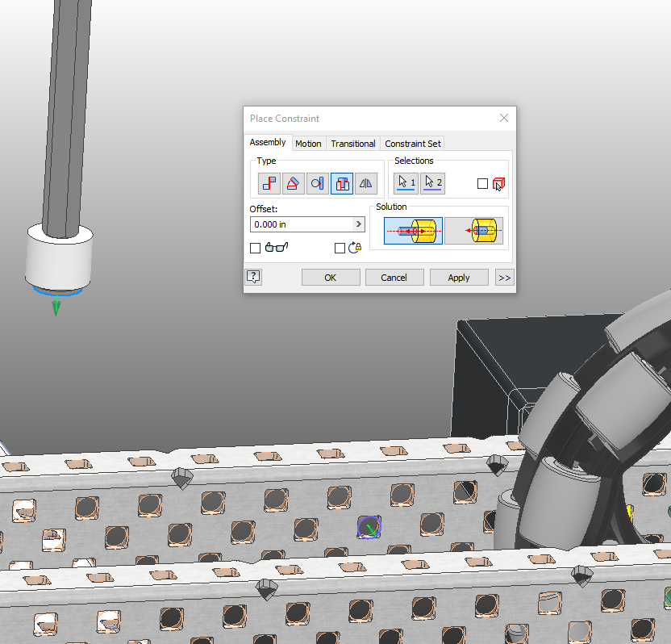Screen dimensions: 671x644
Task: Click the Apply button
Action: click(x=459, y=278)
